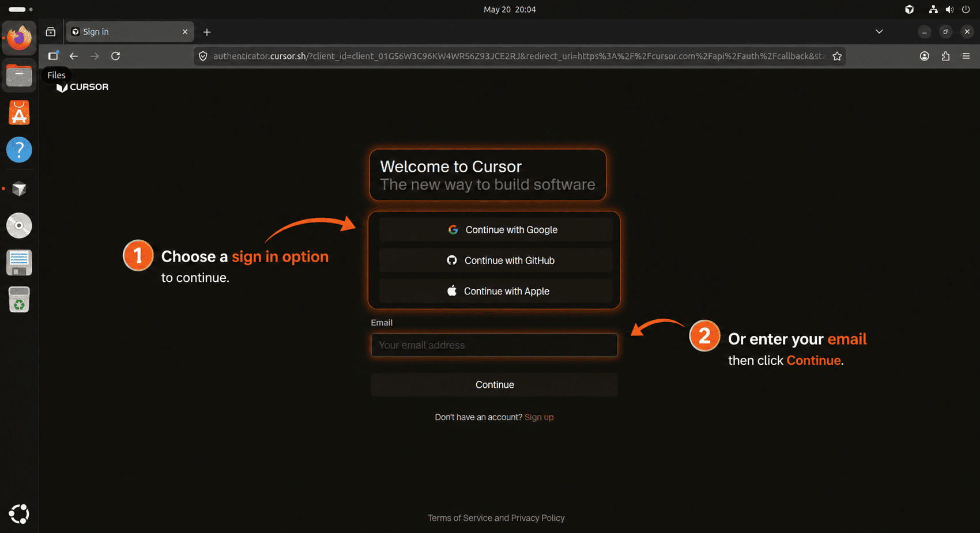This screenshot has width=980, height=533.
Task: Open the clock showing May 20 20:04
Action: [510, 9]
